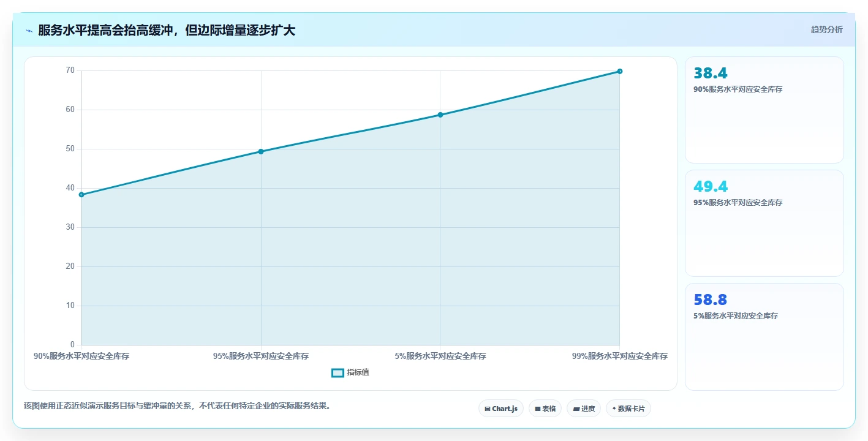The width and height of the screenshot is (868, 441).
Task: Click the 58.8 value card
Action: [x=764, y=337]
